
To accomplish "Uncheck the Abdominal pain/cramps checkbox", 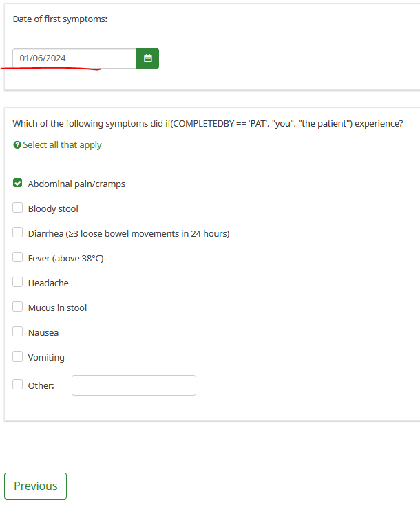I will 18,184.
